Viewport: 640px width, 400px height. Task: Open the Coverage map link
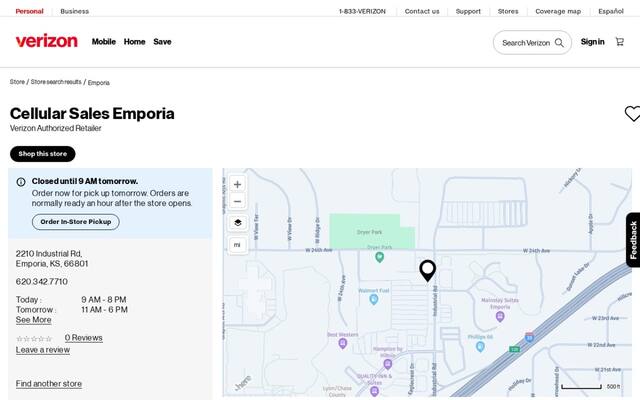558,11
